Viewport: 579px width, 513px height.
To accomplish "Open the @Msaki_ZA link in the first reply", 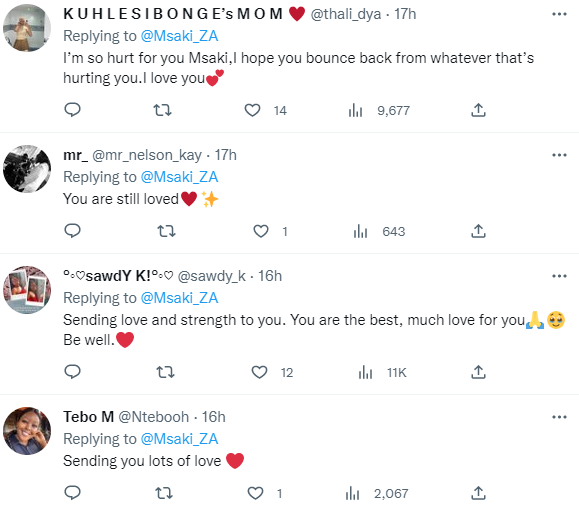I will click(179, 36).
